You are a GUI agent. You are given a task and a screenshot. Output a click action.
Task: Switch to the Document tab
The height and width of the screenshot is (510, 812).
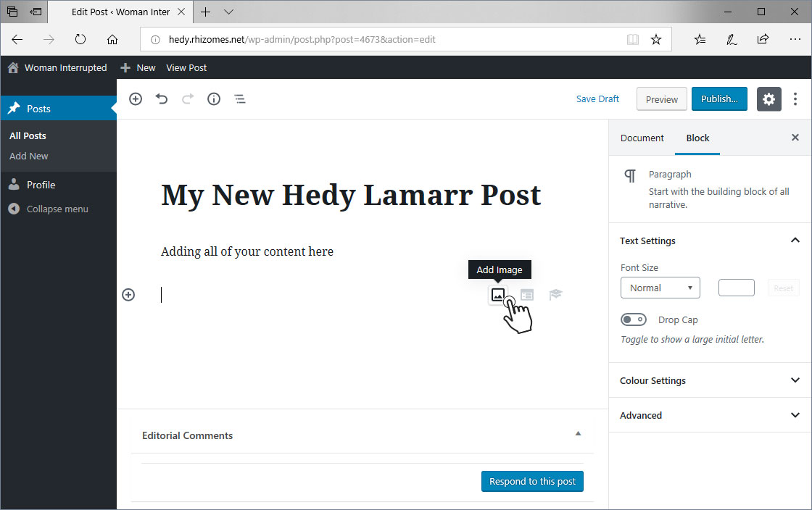point(642,138)
